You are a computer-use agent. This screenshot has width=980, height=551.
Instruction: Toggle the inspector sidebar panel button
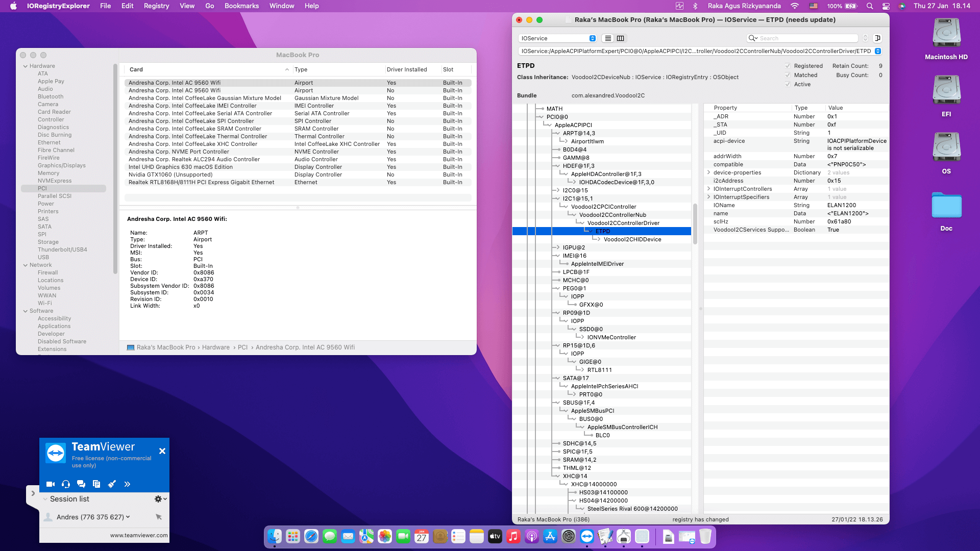pyautogui.click(x=877, y=38)
